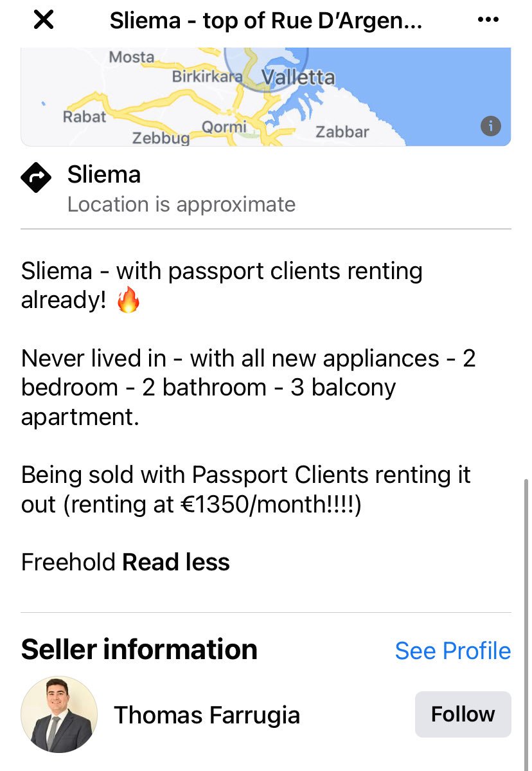The height and width of the screenshot is (771, 532).
Task: Tap the listing title at the top
Action: 266,21
